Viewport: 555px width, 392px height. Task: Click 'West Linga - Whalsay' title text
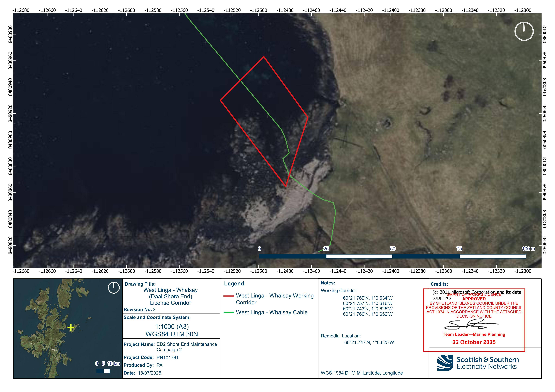point(170,290)
